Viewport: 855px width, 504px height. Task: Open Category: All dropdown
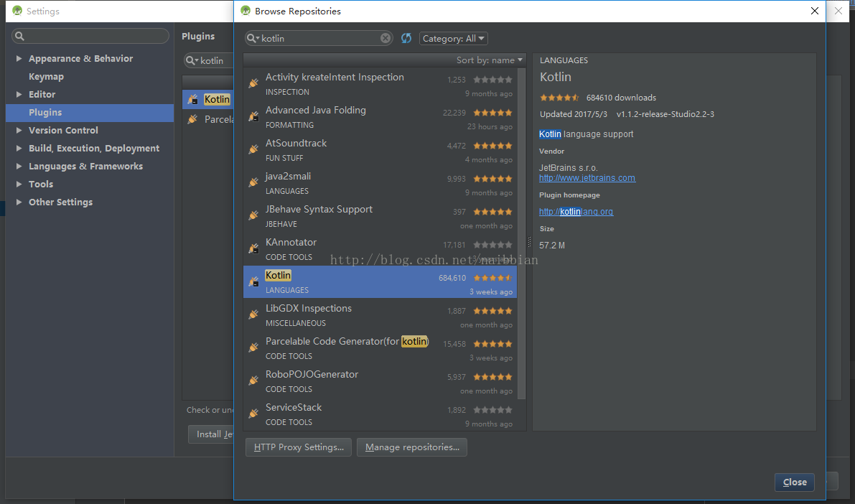pos(453,38)
